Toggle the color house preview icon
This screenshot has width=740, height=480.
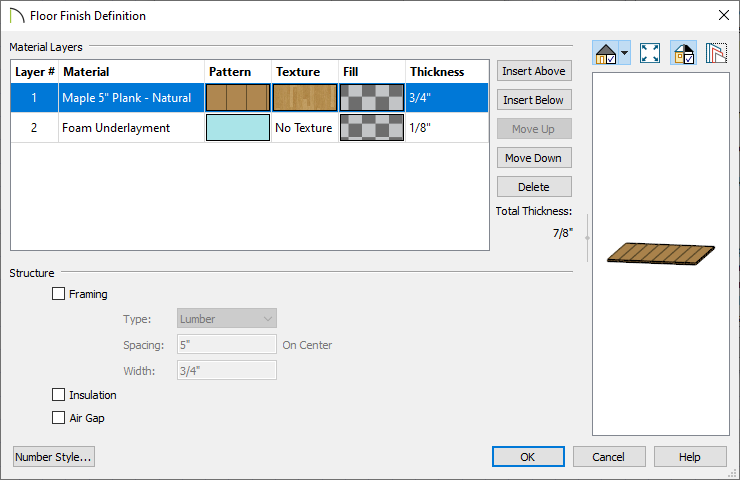pos(683,53)
